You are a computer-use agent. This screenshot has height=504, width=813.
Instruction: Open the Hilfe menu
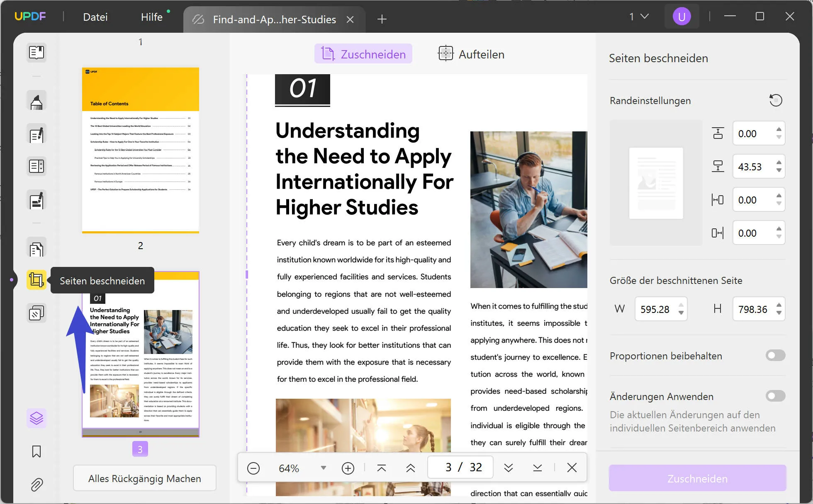152,17
